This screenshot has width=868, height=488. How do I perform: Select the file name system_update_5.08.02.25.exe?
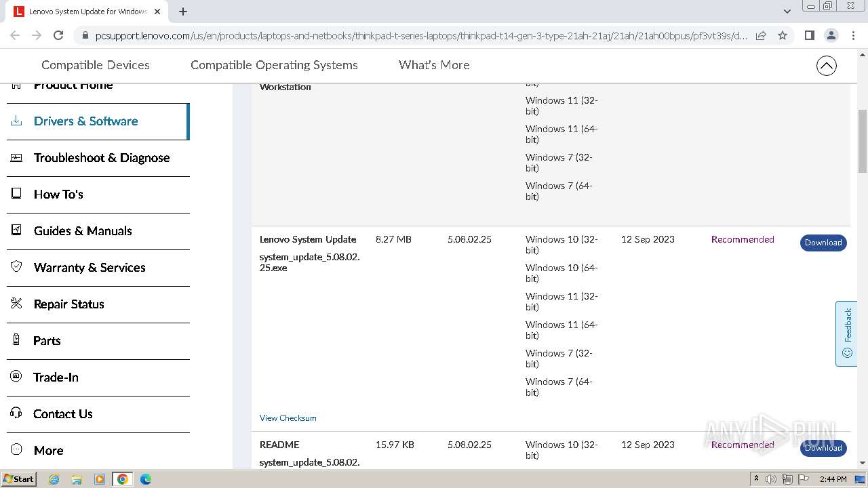(309, 262)
